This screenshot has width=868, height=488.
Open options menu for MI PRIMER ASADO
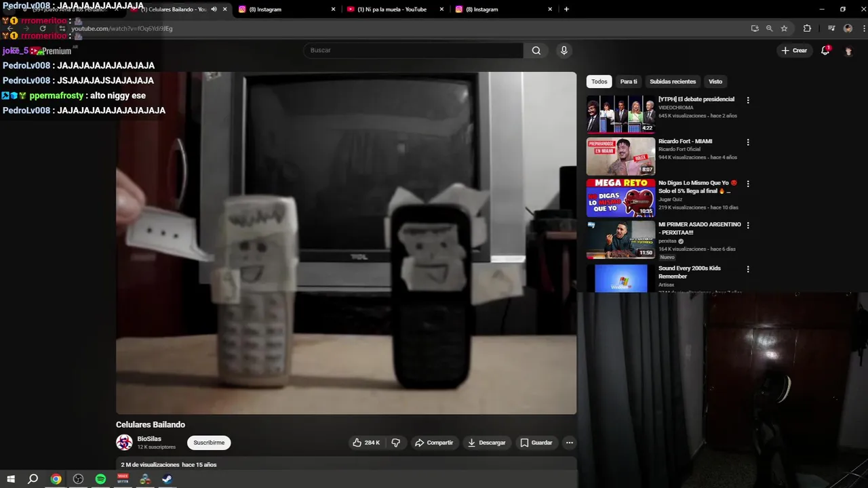[748, 226]
